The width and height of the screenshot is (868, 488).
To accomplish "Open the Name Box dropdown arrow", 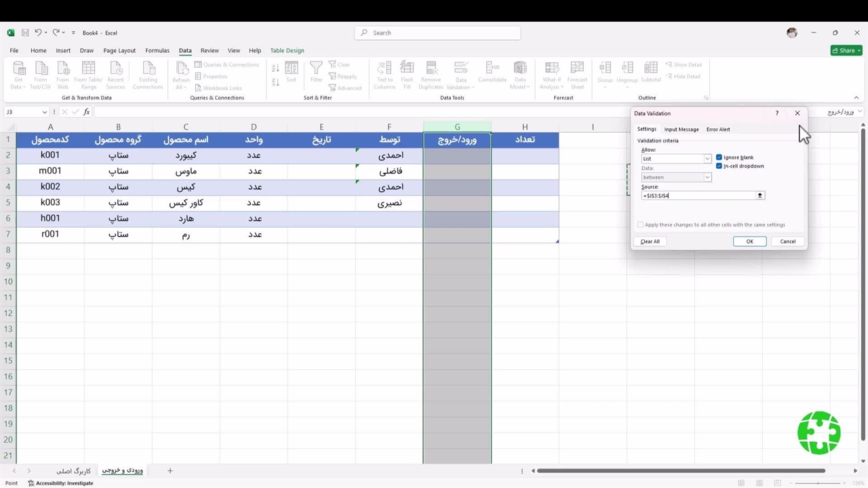I will (x=45, y=112).
